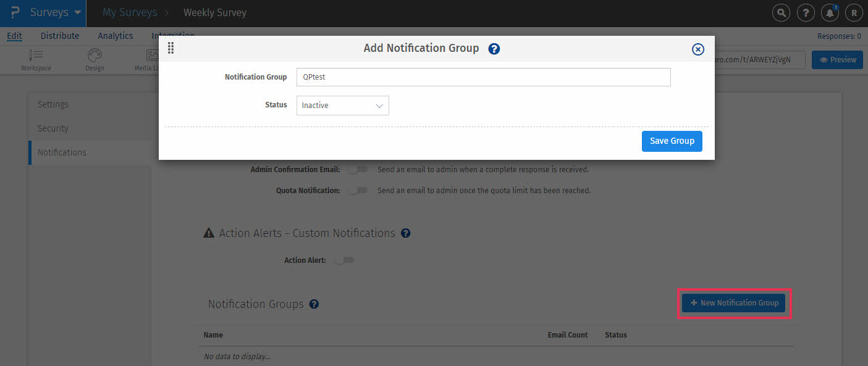This screenshot has width=868, height=366.
Task: Click the Notification Group name input field
Action: [483, 77]
